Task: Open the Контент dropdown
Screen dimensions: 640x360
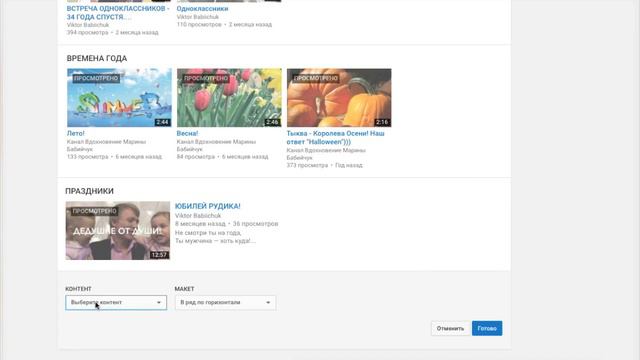Action: pyautogui.click(x=116, y=302)
